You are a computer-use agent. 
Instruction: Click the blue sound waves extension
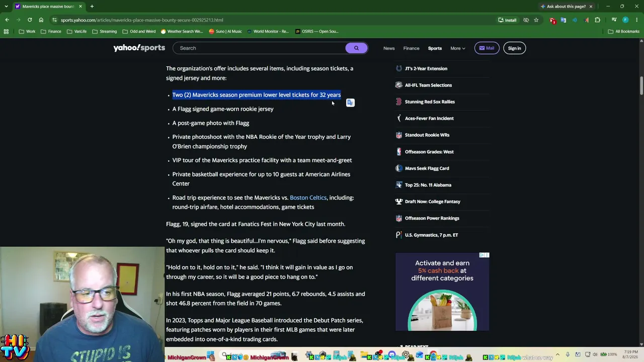point(575,20)
